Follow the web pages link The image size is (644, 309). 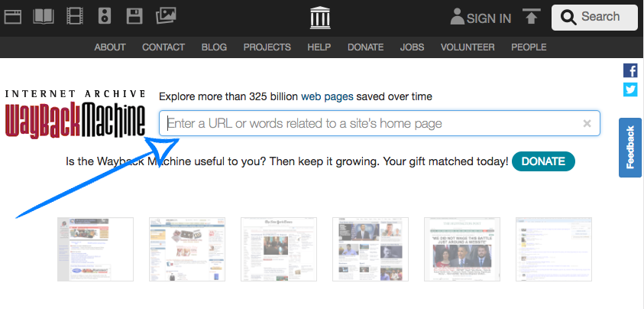(327, 96)
